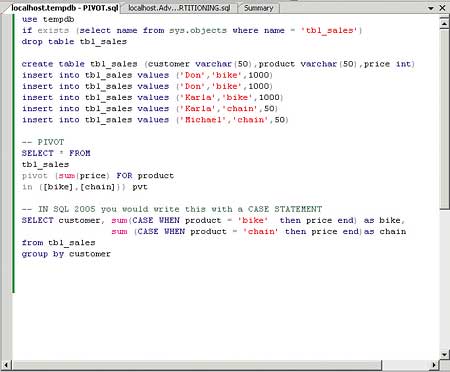Image resolution: width=450 pixels, height=372 pixels.
Task: Click the 'pivot (sum(price) FOR product' line
Action: (x=98, y=176)
